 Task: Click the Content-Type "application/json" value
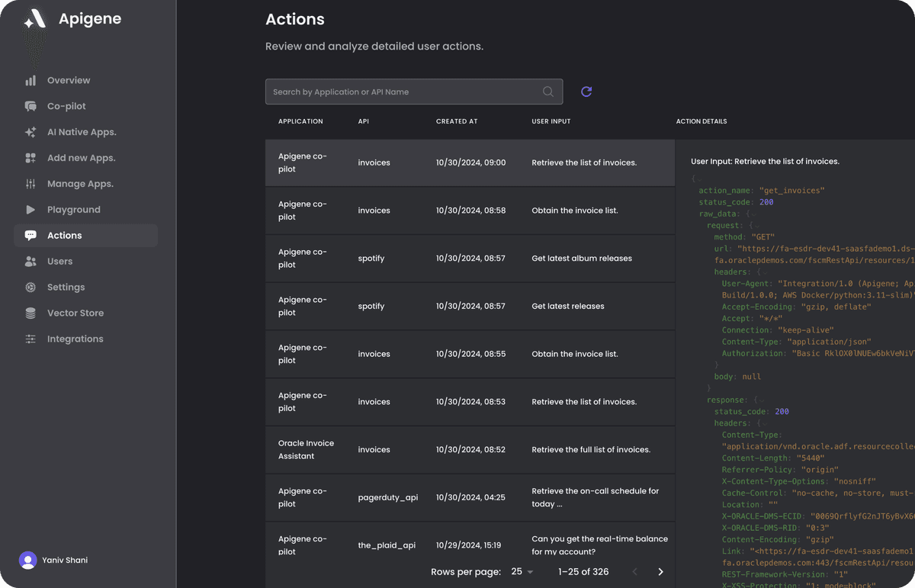829,342
